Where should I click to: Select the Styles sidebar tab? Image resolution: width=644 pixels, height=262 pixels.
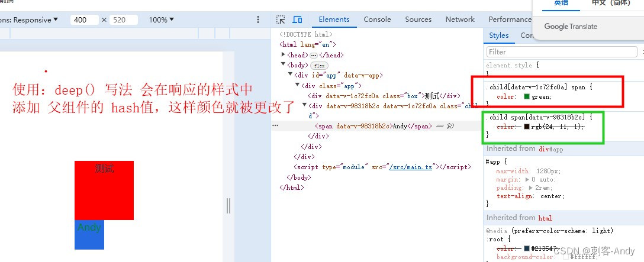pyautogui.click(x=498, y=35)
